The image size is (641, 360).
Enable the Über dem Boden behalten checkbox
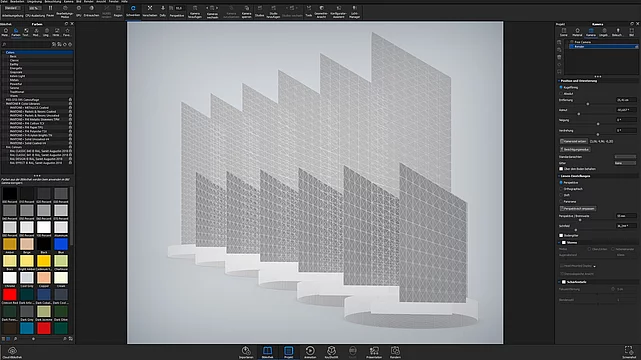coord(561,169)
